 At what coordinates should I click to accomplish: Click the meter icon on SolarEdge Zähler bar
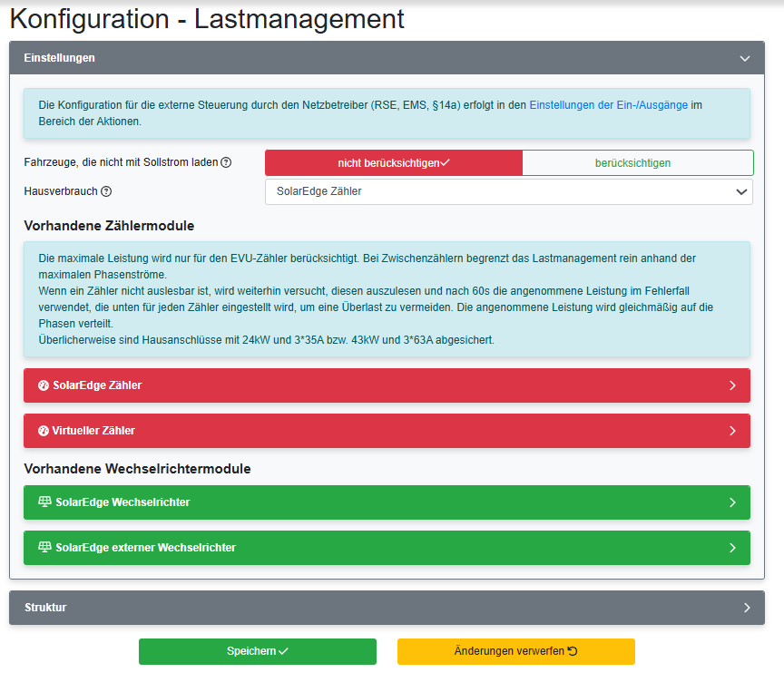tap(44, 385)
